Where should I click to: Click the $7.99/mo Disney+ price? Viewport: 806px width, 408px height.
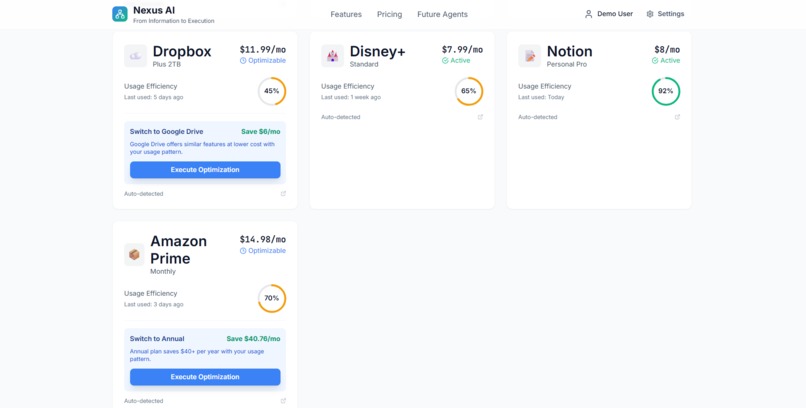point(463,50)
